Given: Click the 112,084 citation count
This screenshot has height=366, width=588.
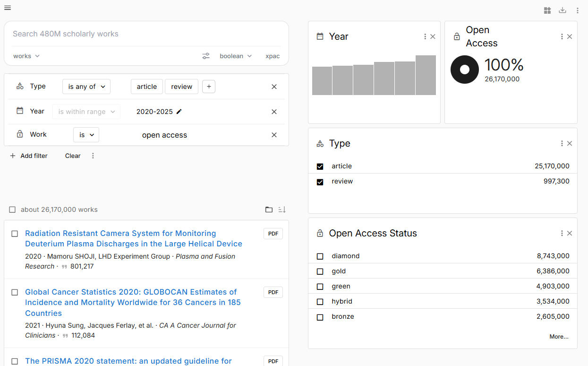Looking at the screenshot, I should coord(83,335).
